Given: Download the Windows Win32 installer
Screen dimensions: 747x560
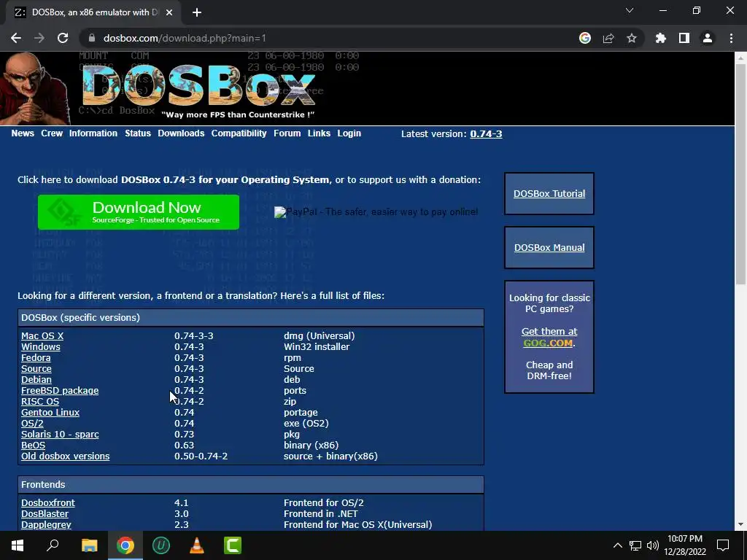Looking at the screenshot, I should [41, 346].
